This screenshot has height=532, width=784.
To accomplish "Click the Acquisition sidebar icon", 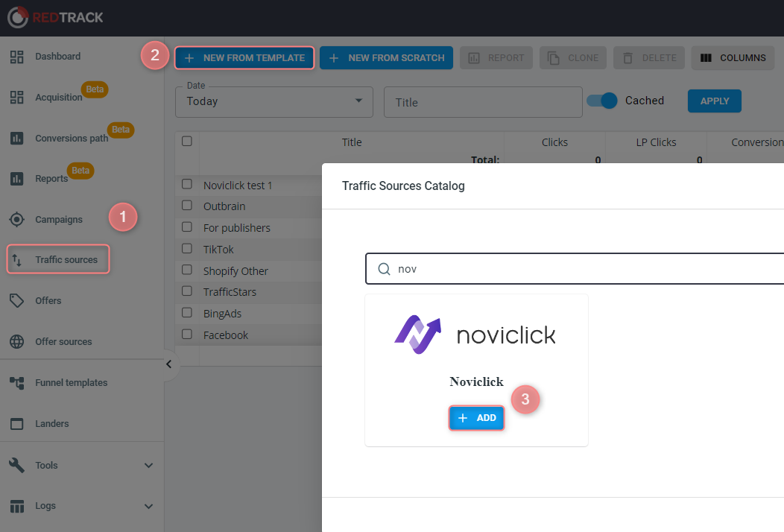I will [x=17, y=97].
